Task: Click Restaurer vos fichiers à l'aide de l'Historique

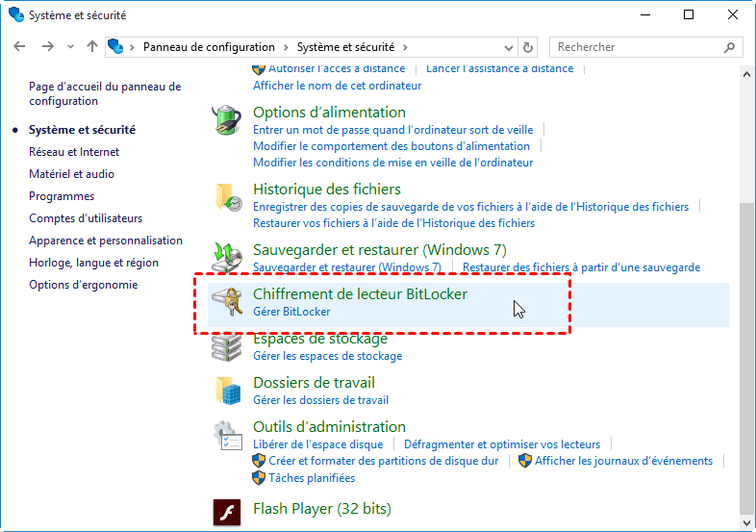Action: coord(394,223)
